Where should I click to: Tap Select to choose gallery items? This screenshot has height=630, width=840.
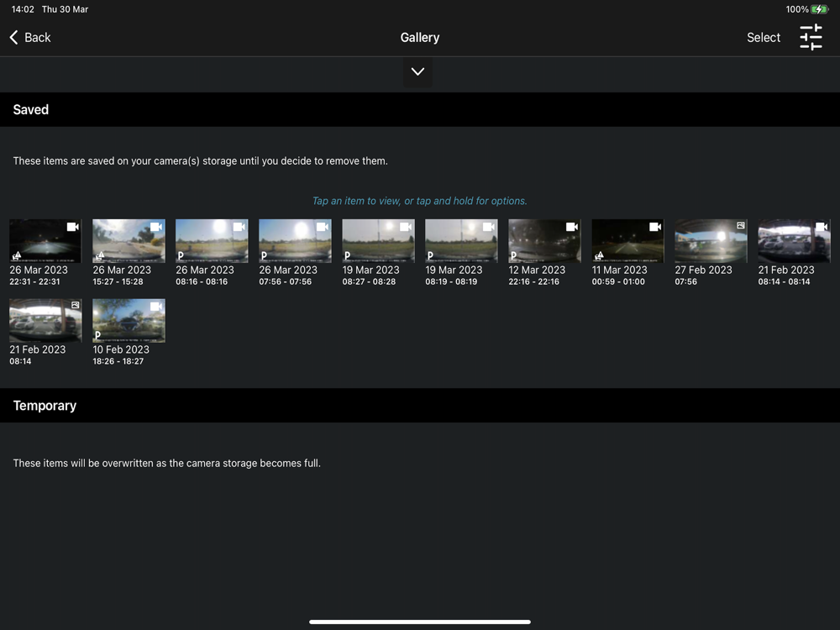764,38
